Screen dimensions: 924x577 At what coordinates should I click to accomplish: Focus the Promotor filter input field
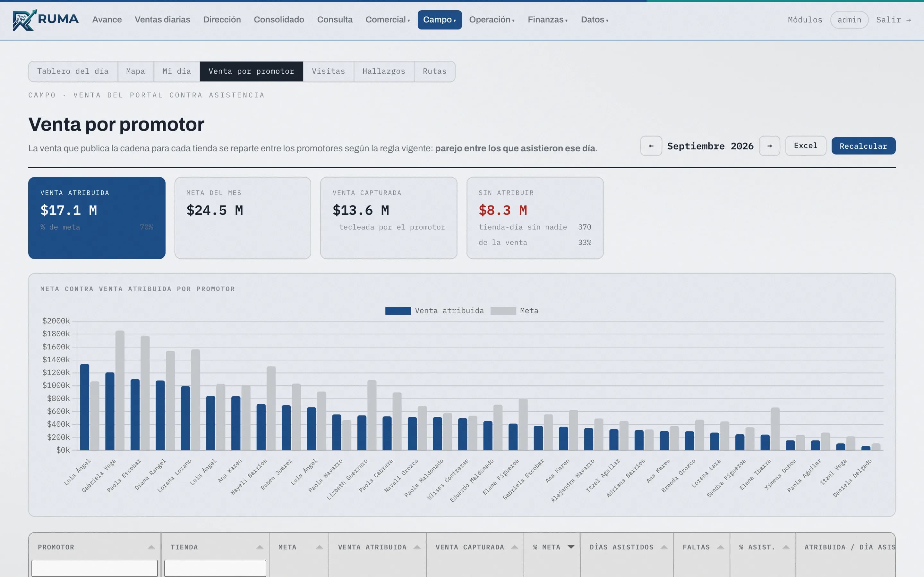point(94,568)
